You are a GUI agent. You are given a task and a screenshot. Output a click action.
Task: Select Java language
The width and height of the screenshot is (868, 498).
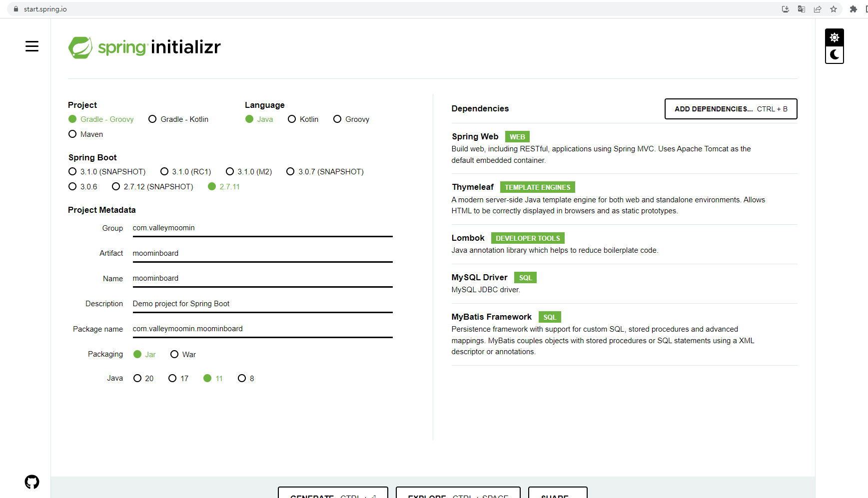tap(259, 119)
